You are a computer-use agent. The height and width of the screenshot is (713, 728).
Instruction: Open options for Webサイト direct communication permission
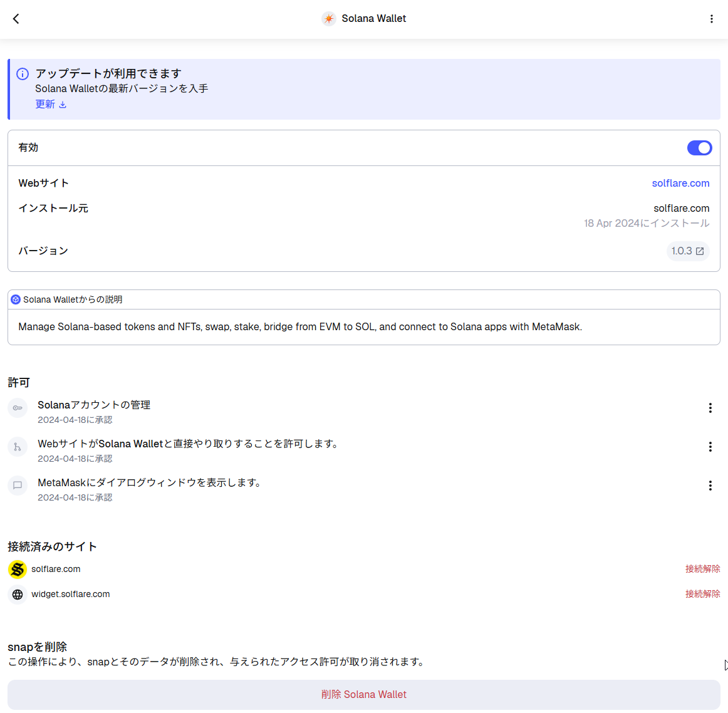710,447
